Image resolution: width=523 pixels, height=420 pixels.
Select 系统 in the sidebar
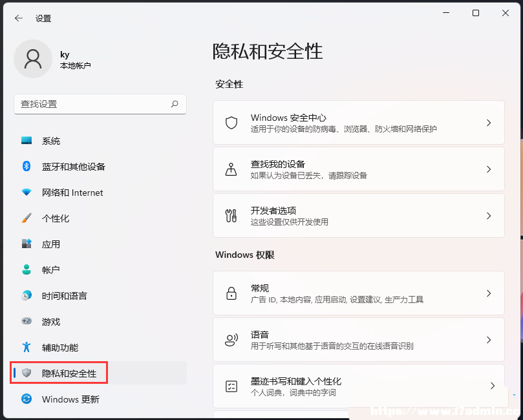100,141
